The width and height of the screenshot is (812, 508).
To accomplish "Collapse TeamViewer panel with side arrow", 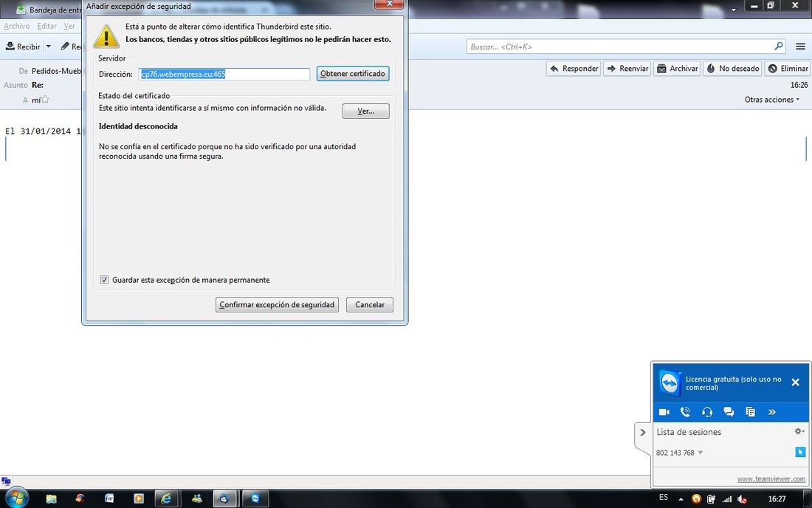I will [x=643, y=433].
